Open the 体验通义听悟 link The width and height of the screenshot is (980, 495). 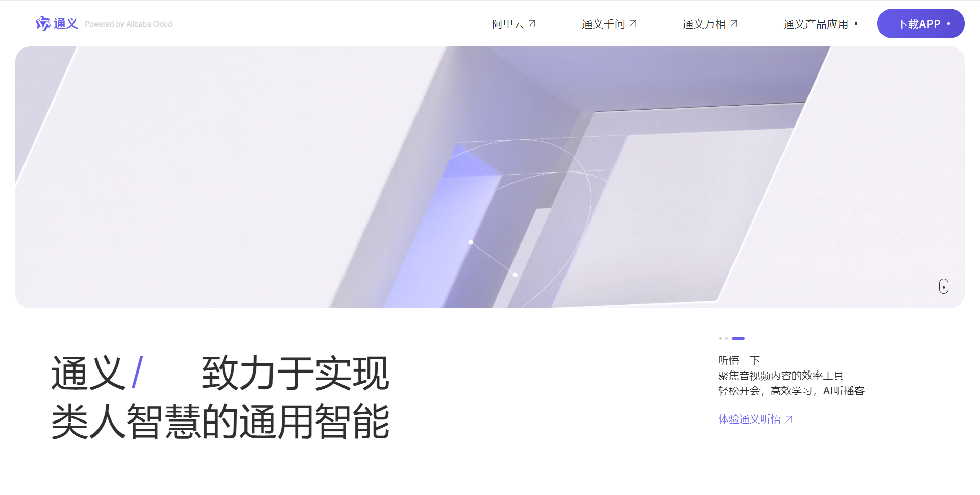755,419
